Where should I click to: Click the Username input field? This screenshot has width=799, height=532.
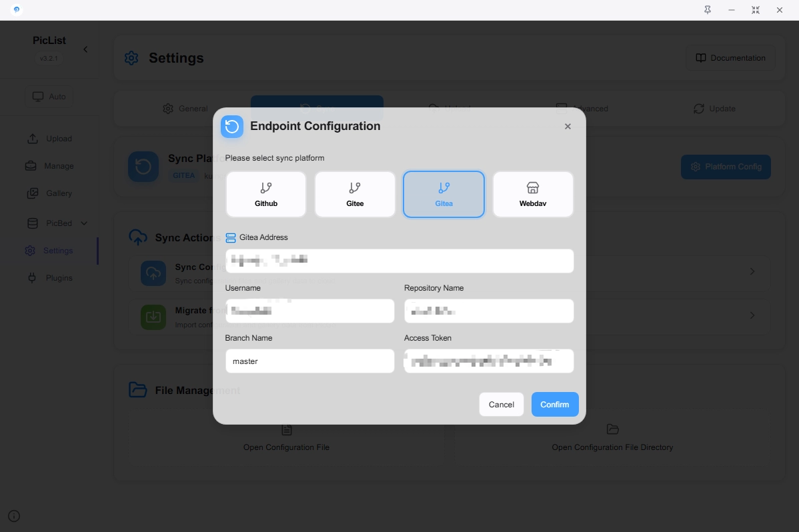[309, 311]
